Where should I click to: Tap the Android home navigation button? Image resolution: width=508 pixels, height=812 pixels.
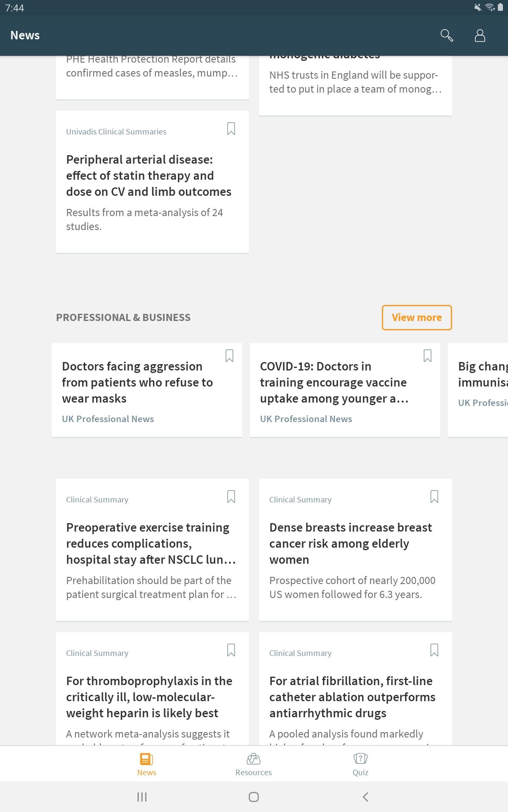(x=254, y=797)
